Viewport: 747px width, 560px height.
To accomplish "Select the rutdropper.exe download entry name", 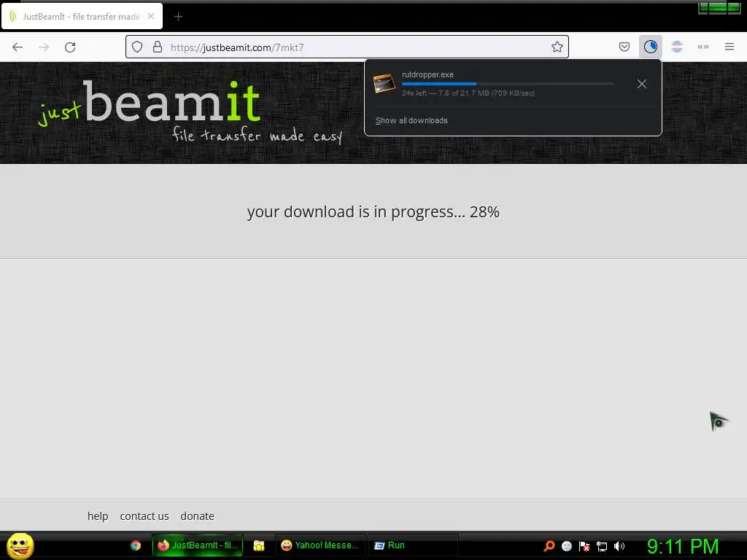I will coord(427,74).
